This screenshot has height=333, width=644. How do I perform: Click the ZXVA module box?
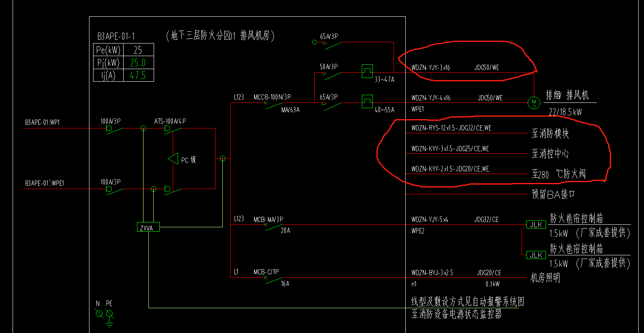(x=148, y=227)
